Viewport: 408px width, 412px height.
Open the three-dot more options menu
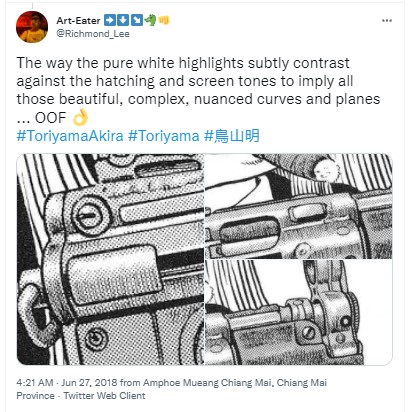[x=387, y=21]
